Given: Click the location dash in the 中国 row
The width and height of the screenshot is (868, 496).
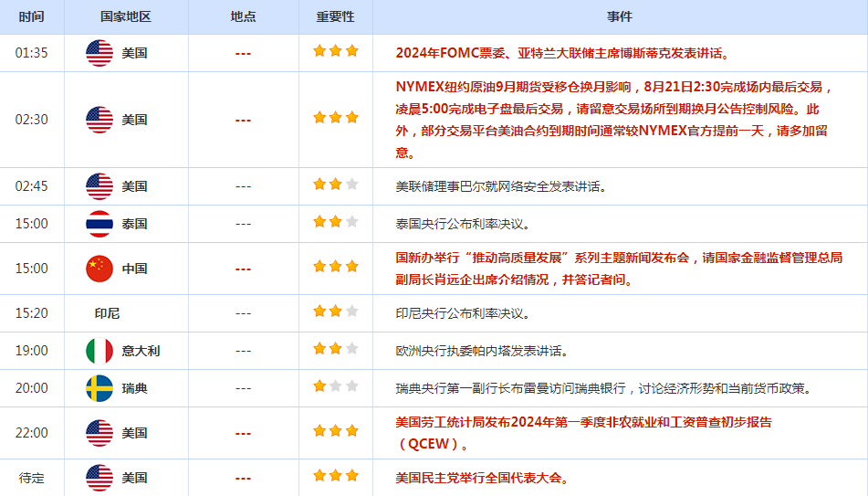Looking at the screenshot, I should pos(243,269).
